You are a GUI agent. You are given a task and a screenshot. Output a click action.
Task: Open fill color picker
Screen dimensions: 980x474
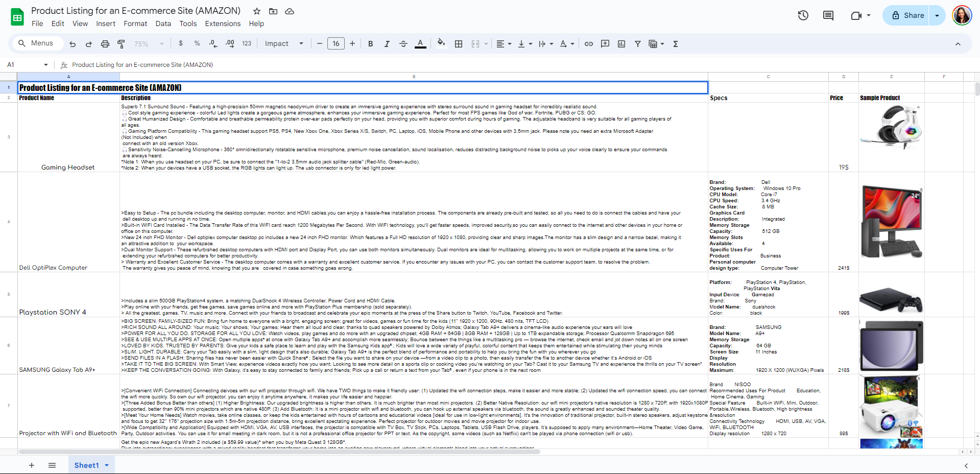(x=441, y=44)
